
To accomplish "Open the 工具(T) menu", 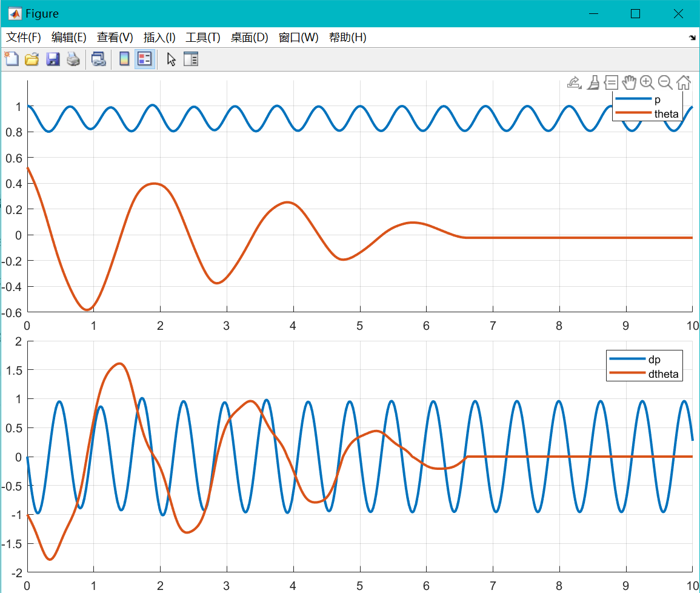I will pyautogui.click(x=202, y=38).
